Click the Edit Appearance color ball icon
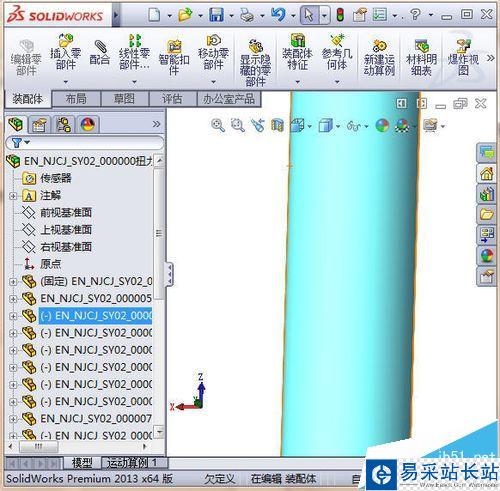 click(x=382, y=126)
